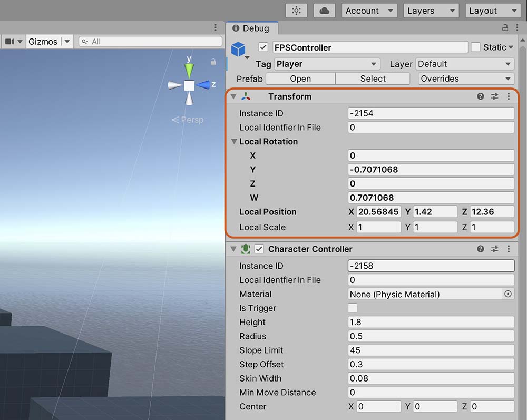This screenshot has width=527, height=420.
Task: Open Transform help reference icon
Action: tap(481, 96)
